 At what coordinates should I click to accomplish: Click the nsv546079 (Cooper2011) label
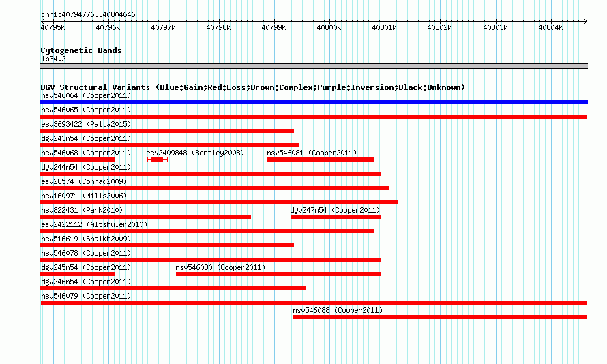pos(86,296)
